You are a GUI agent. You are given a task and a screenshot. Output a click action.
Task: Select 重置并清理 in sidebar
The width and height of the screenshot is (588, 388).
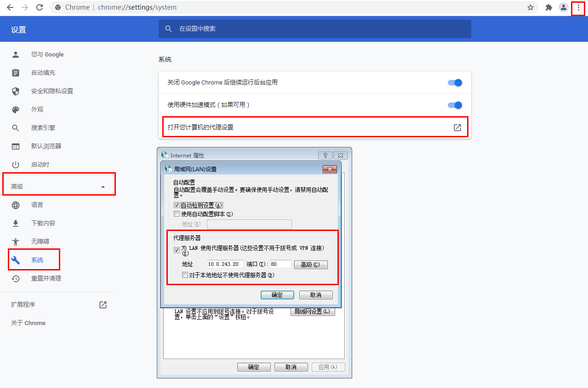[x=46, y=278]
